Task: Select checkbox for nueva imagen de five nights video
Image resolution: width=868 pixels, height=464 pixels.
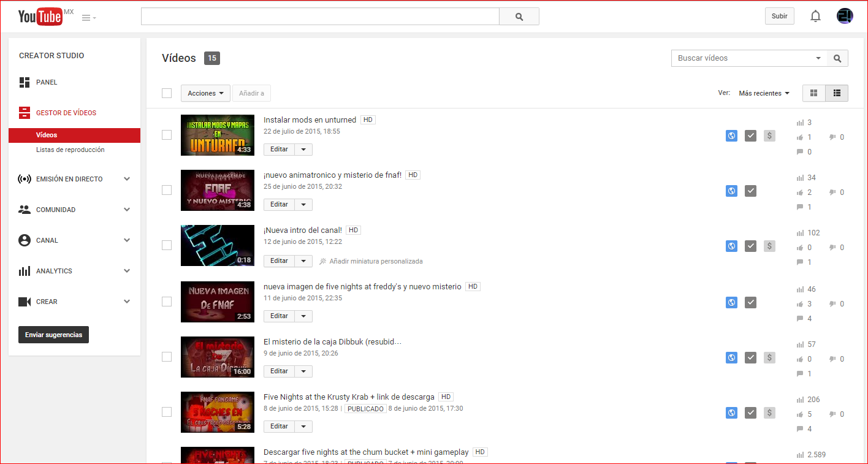Action: (x=167, y=302)
